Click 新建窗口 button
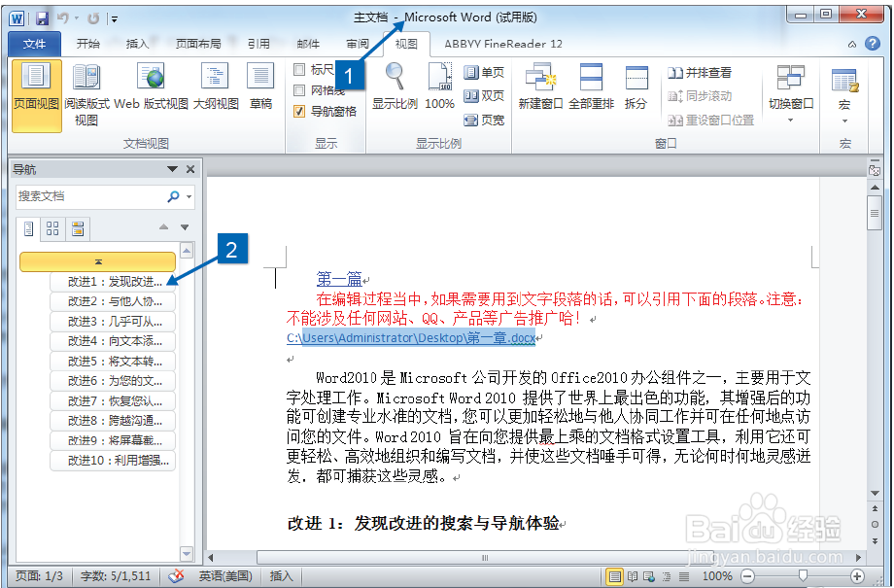The width and height of the screenshot is (894, 588). (x=540, y=86)
